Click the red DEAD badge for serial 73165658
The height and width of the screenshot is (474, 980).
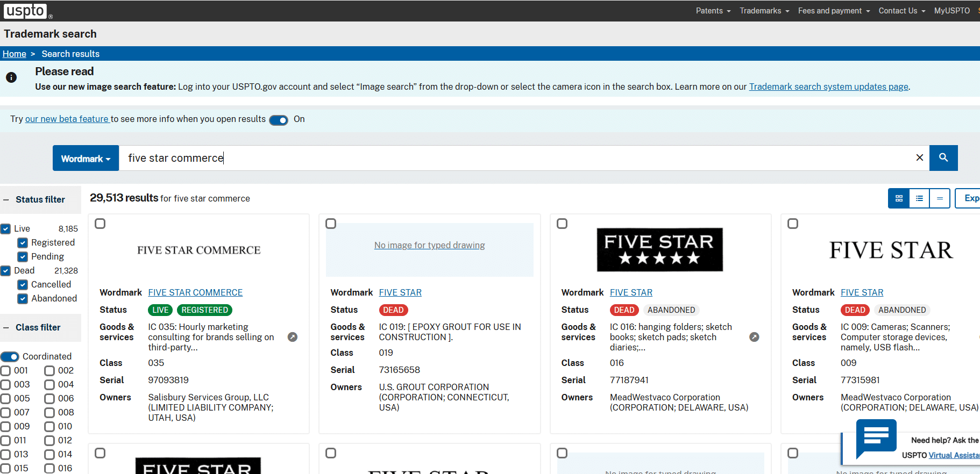(394, 310)
